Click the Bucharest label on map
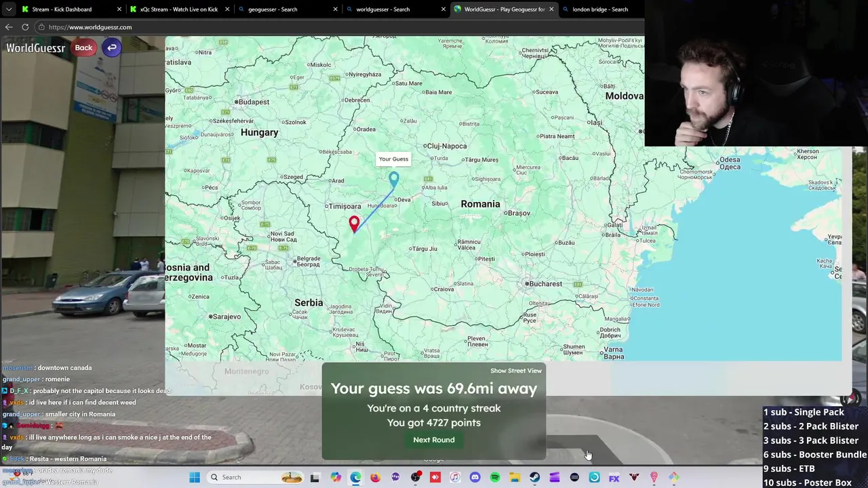This screenshot has width=868, height=488. pyautogui.click(x=545, y=283)
